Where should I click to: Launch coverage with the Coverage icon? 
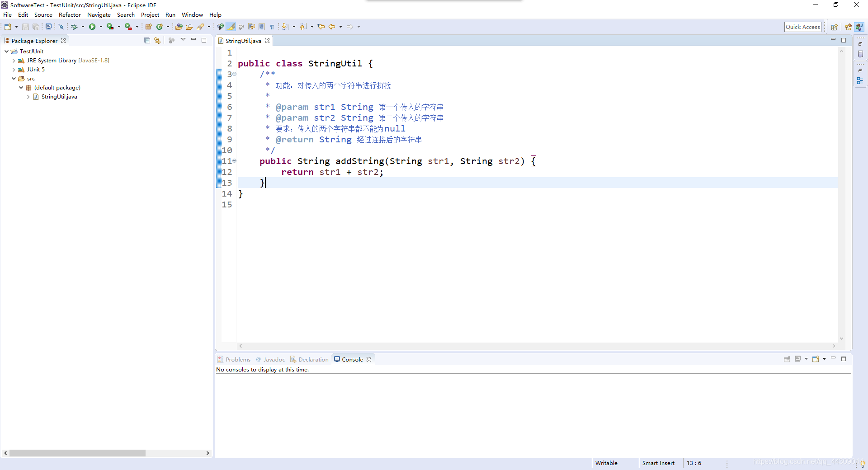[110, 27]
